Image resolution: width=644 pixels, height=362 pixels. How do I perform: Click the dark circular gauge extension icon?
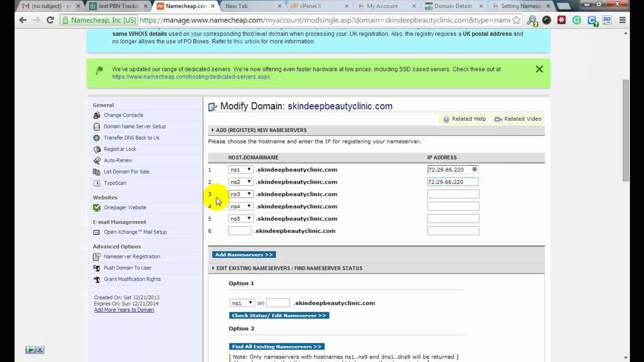(546, 20)
